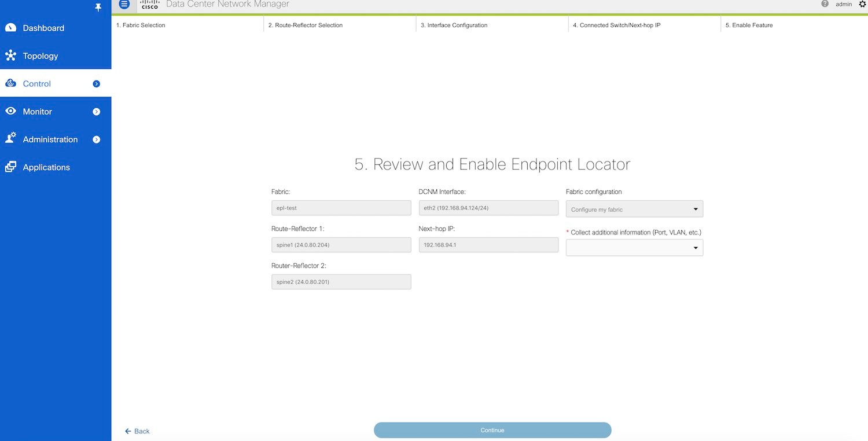Click the Data Center Network Manager title
Image resolution: width=868 pixels, height=441 pixels.
[x=227, y=4]
